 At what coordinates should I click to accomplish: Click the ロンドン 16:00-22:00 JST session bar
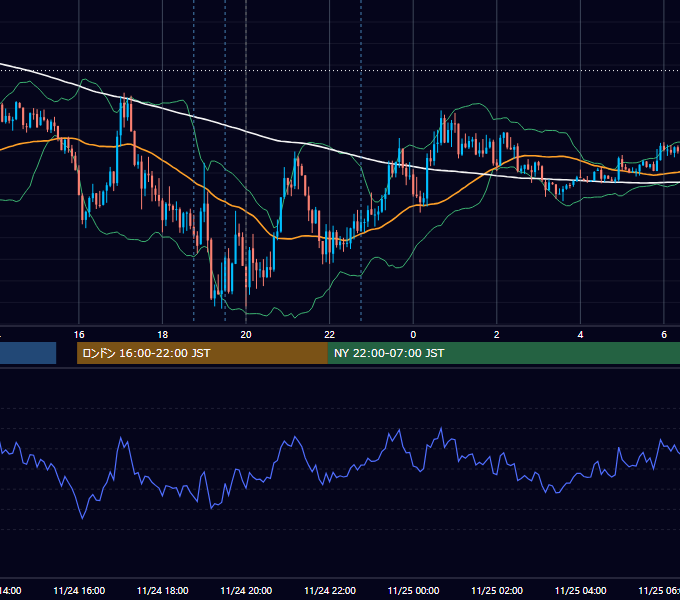click(202, 353)
